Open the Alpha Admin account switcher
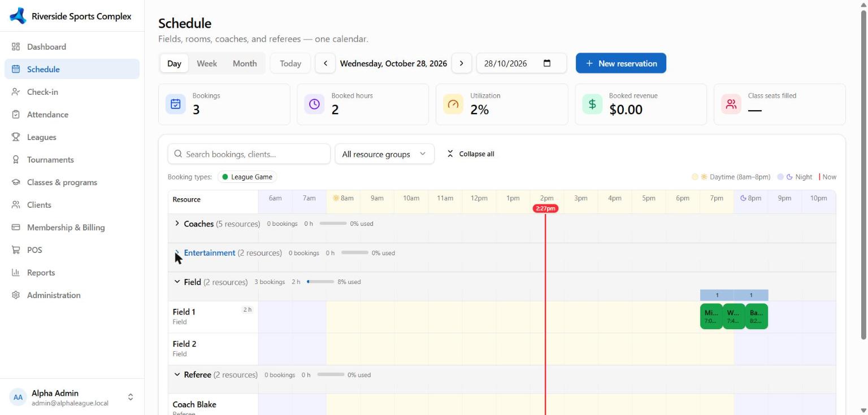Image resolution: width=868 pixels, height=415 pixels. [72, 397]
